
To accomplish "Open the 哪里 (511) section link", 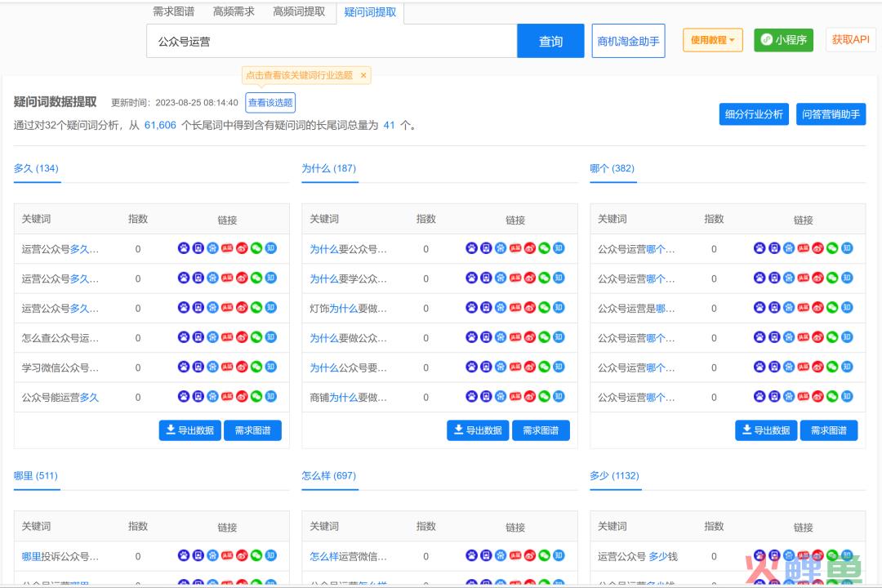I will click(x=35, y=476).
